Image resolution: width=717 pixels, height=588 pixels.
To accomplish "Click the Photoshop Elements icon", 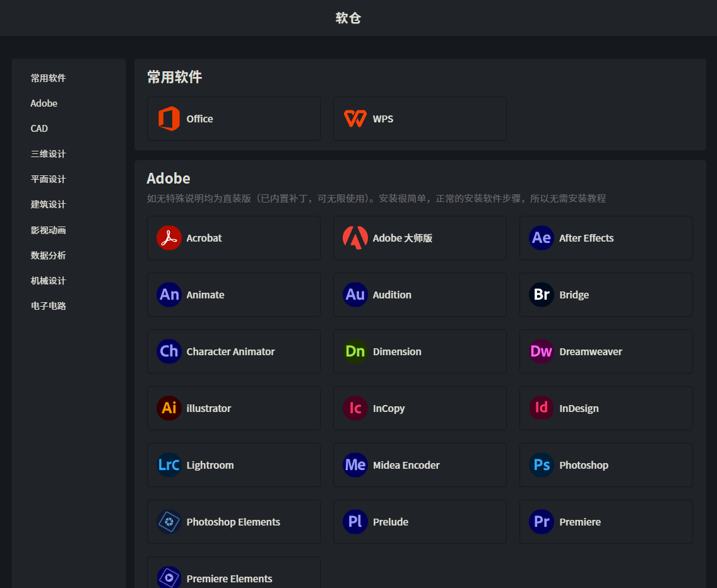I will 169,522.
